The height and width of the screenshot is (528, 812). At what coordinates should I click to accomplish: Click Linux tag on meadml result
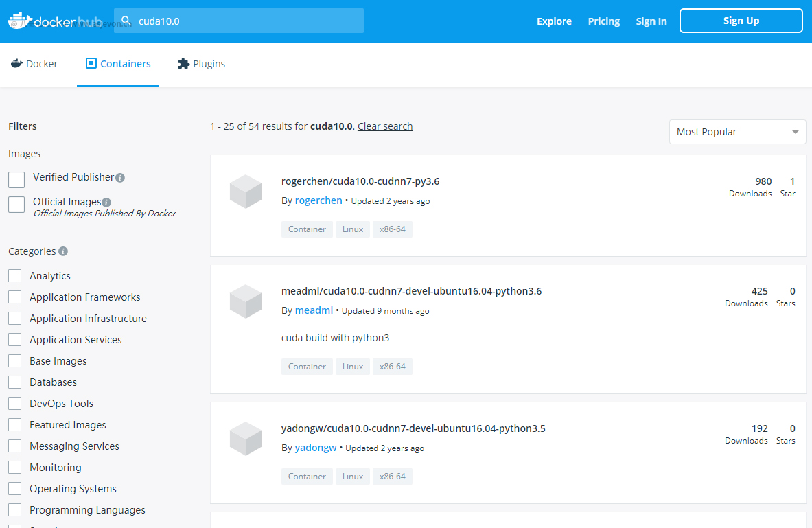(x=353, y=367)
